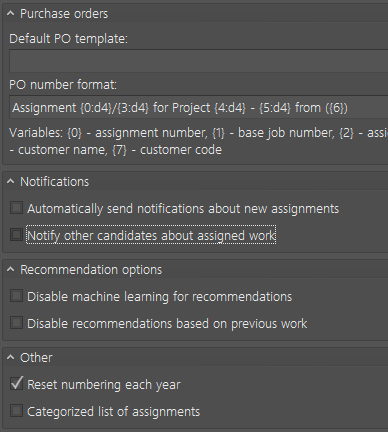Click the 'PO number format:' label
Screen dimensions: 388x432
tap(63, 85)
